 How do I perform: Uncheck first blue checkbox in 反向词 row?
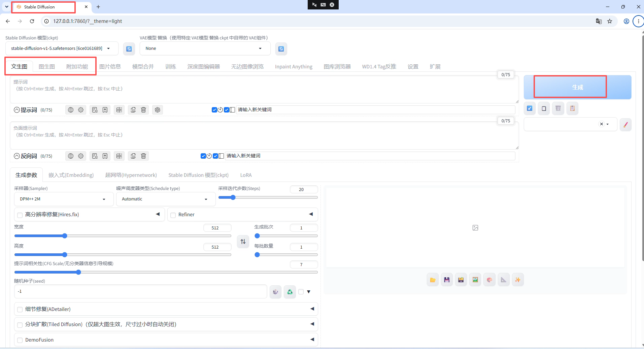tap(203, 156)
